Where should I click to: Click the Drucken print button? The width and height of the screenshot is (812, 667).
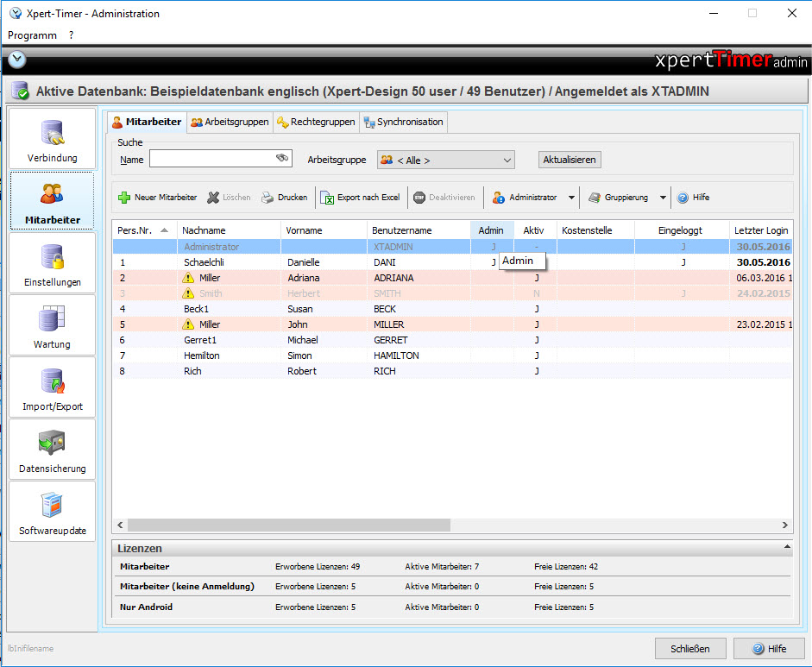284,198
